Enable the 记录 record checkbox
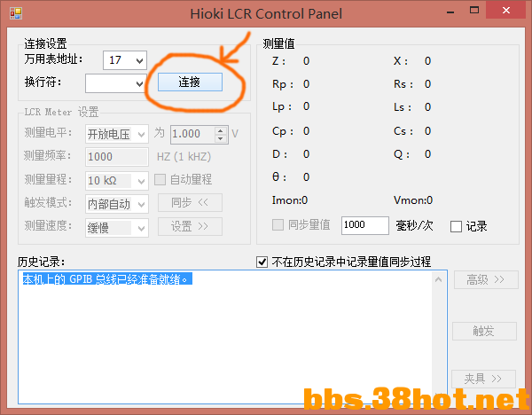532x415 pixels. pyautogui.click(x=456, y=226)
